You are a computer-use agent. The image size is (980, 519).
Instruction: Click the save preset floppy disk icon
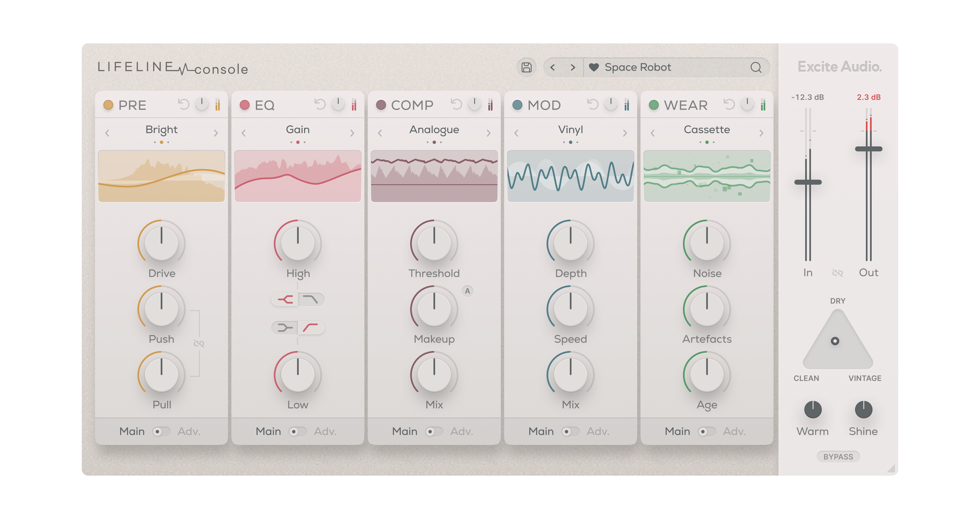(526, 67)
